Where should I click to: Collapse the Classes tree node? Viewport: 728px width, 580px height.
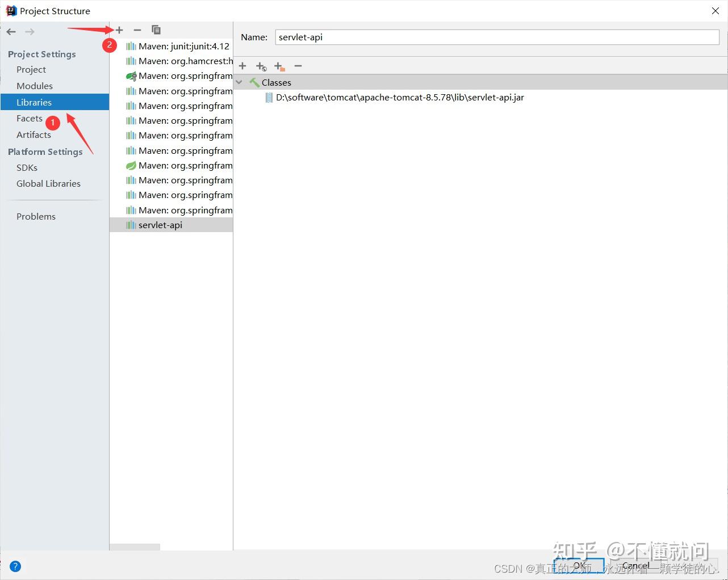coord(239,82)
